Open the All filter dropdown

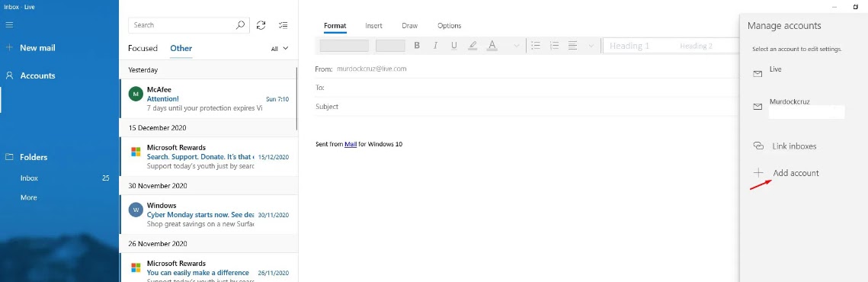click(x=280, y=49)
